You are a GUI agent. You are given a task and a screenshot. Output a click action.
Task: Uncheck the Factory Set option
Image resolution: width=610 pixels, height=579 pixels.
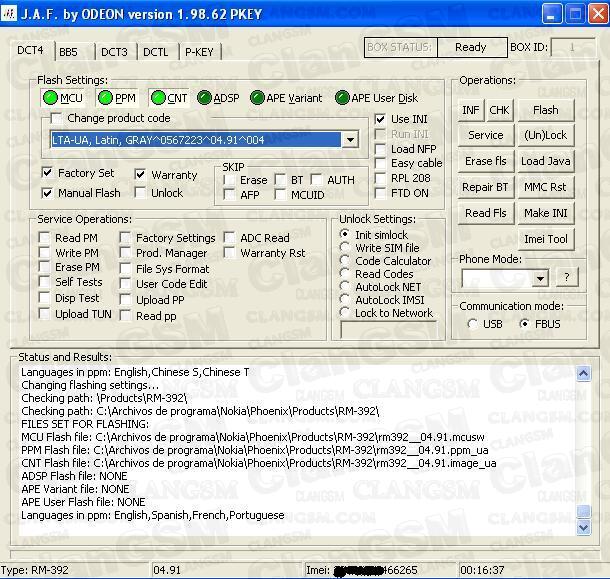coord(47,172)
